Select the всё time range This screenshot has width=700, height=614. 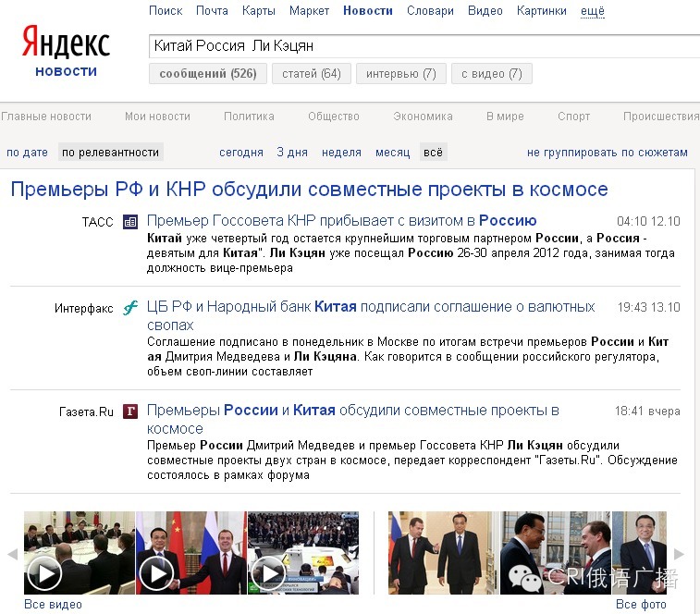[x=433, y=153]
